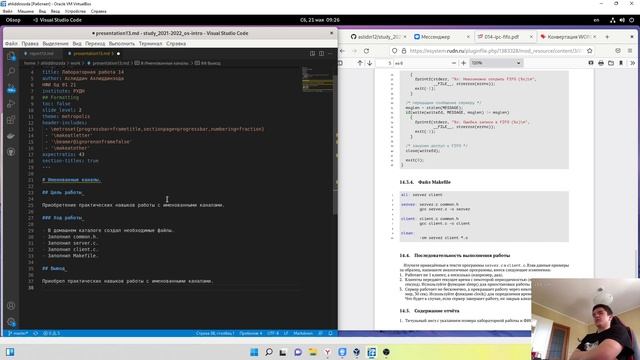Click the notifications bell in VS Code status bar
Viewport: 640px width, 360px height.
coord(330,333)
